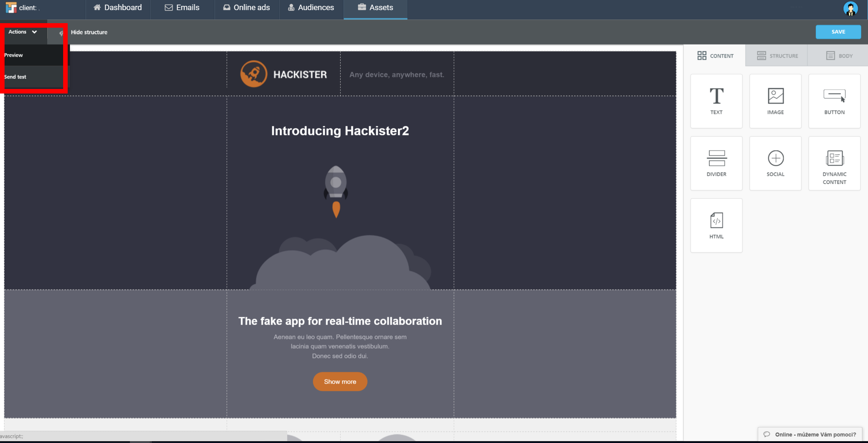
Task: Switch to the Content tab
Action: click(715, 55)
